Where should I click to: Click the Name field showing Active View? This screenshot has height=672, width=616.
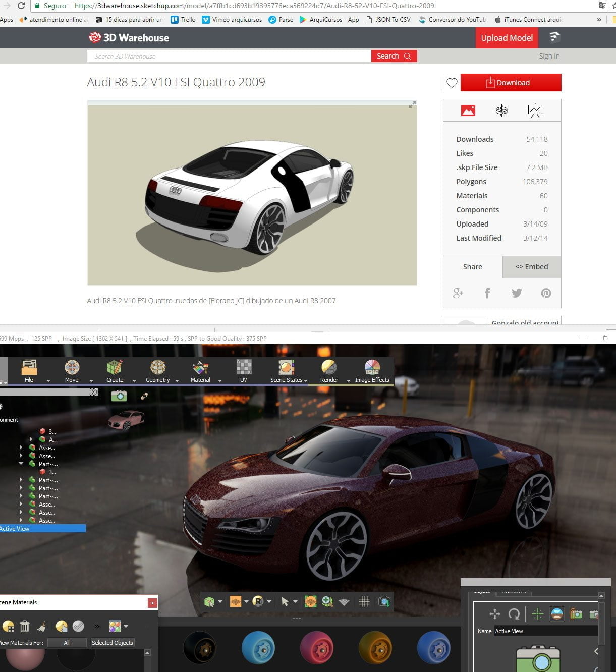click(546, 631)
